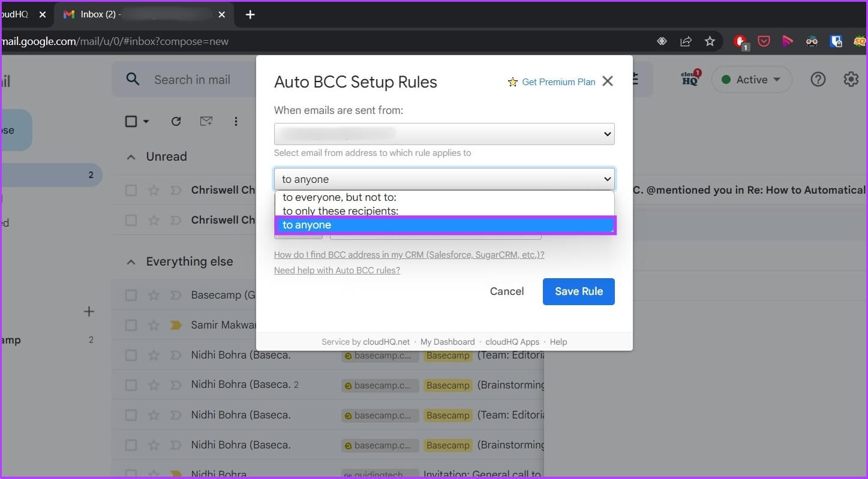Open the cloudHQ Apps footer link
The height and width of the screenshot is (479, 868).
pos(512,342)
